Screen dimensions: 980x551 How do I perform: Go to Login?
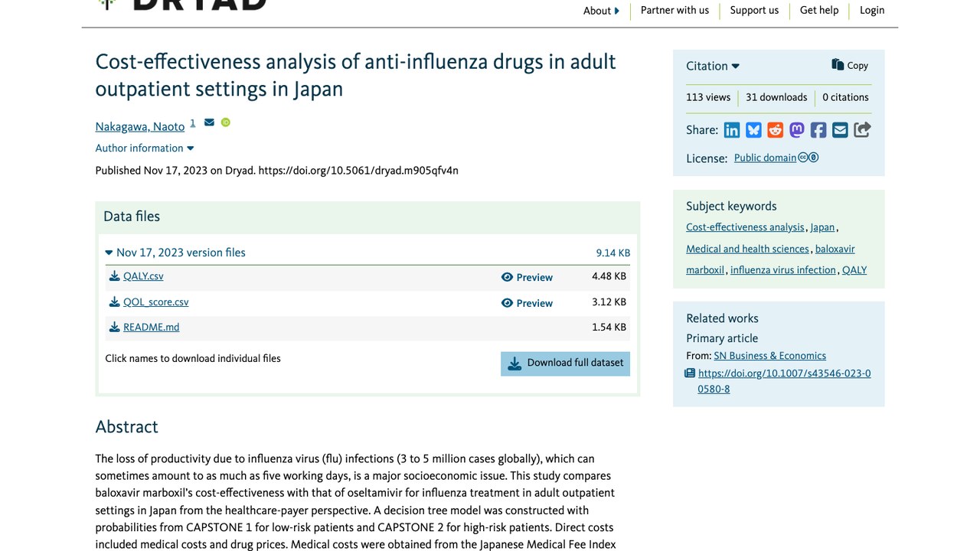[872, 10]
